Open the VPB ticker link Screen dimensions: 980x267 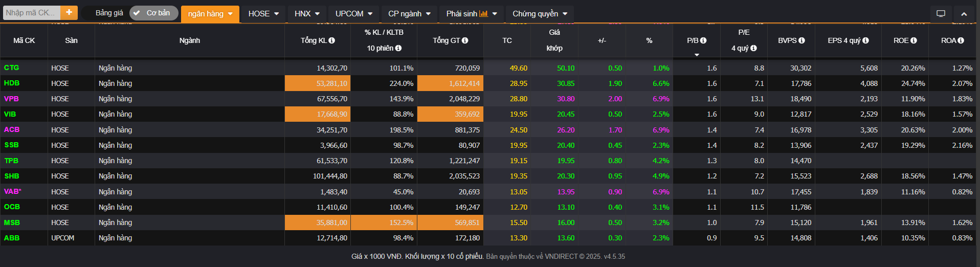(x=11, y=99)
